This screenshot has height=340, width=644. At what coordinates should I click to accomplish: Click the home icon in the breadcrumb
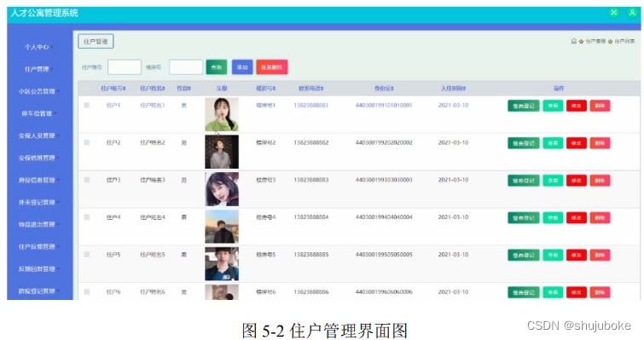coord(574,41)
